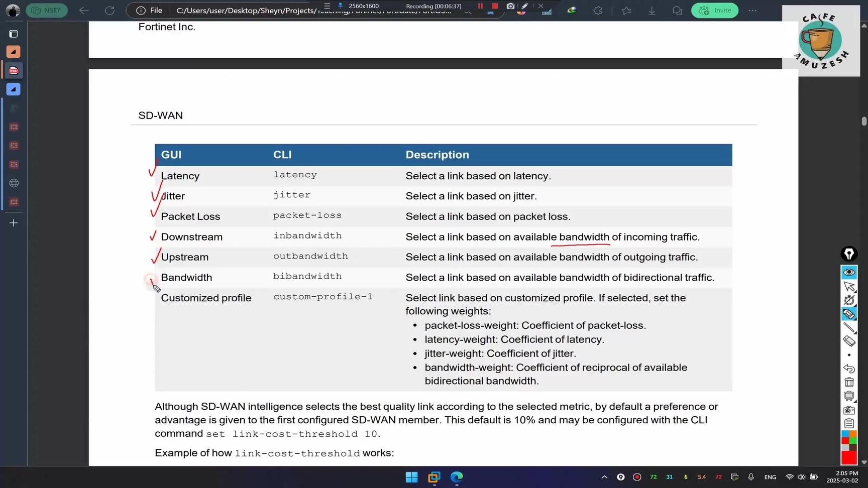Image resolution: width=868 pixels, height=488 pixels.
Task: Open the blue pinned sidebar tab
Action: (x=14, y=89)
